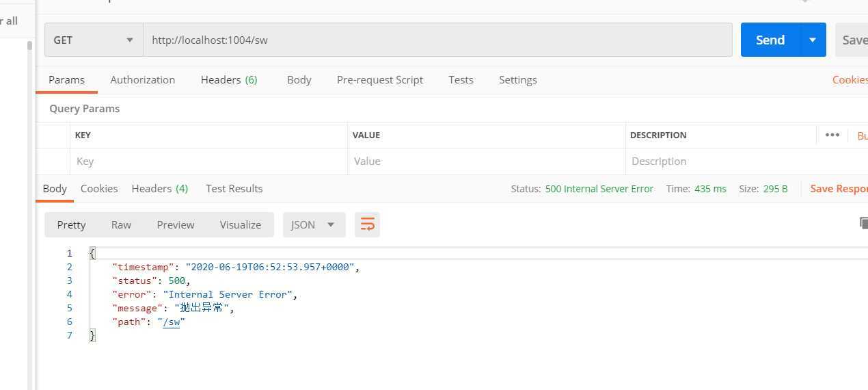Open the GET method dropdown
Screen dimensions: 868x390
(94, 40)
